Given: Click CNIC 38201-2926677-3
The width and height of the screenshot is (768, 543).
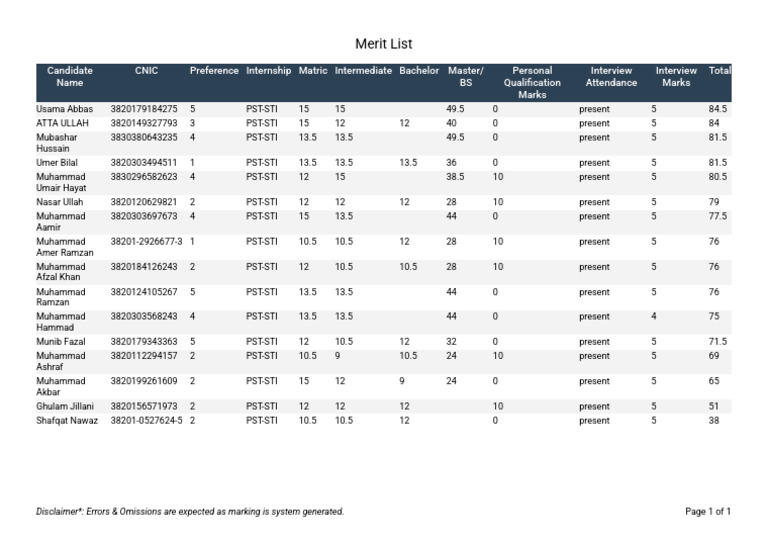Looking at the screenshot, I should click(x=146, y=242).
